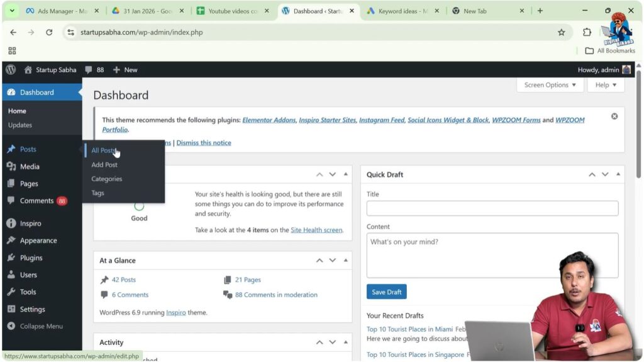The height and width of the screenshot is (362, 644).
Task: Click browser back arrow
Action: (13, 32)
